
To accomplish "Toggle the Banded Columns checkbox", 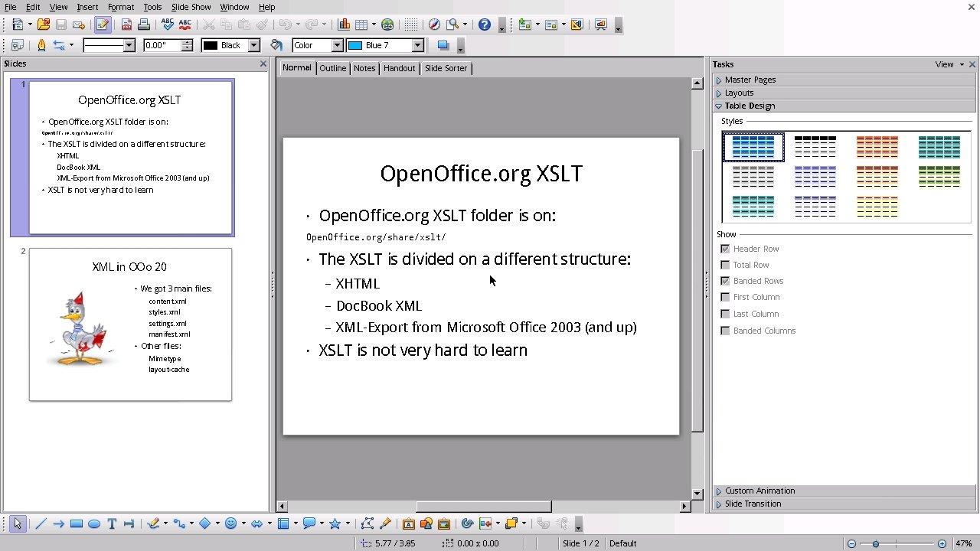I will [725, 331].
